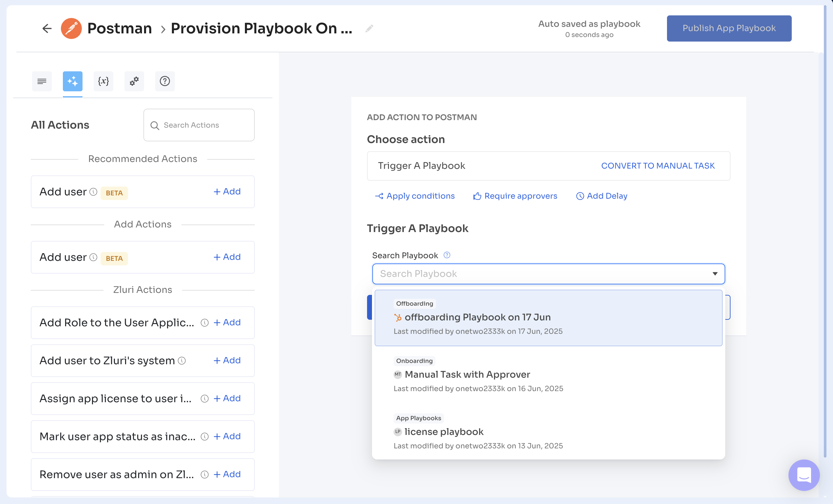The width and height of the screenshot is (833, 504).
Task: Open the help question-mark tab
Action: tap(165, 81)
